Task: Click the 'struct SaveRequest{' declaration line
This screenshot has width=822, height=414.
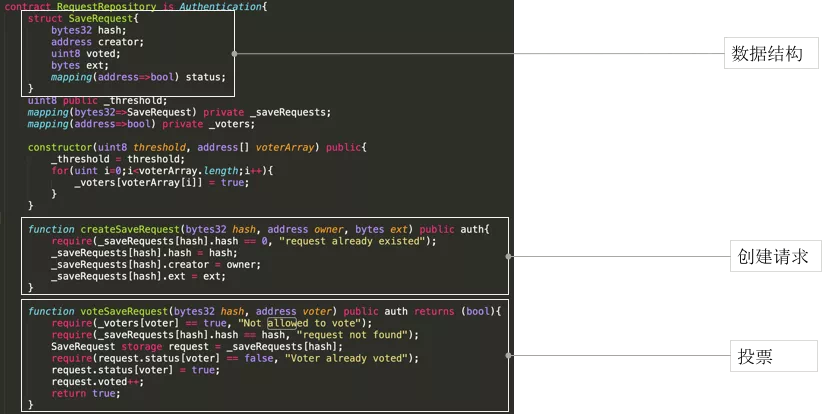Action: coord(83,18)
